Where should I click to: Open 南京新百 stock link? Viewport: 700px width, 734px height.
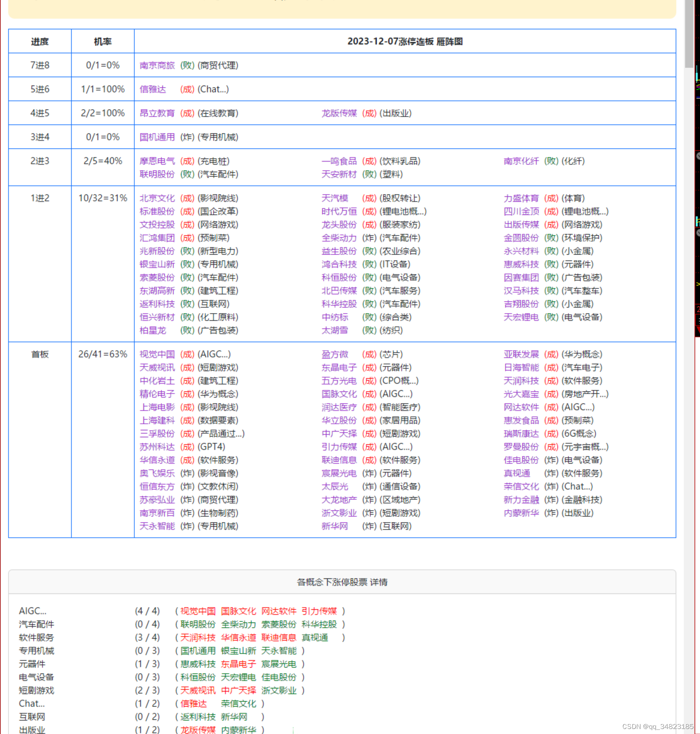157,513
